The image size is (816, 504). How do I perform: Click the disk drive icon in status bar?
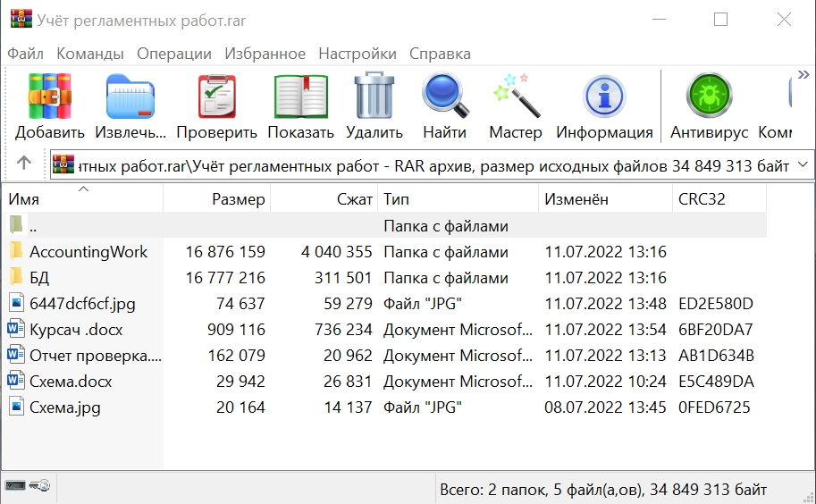coord(15,486)
